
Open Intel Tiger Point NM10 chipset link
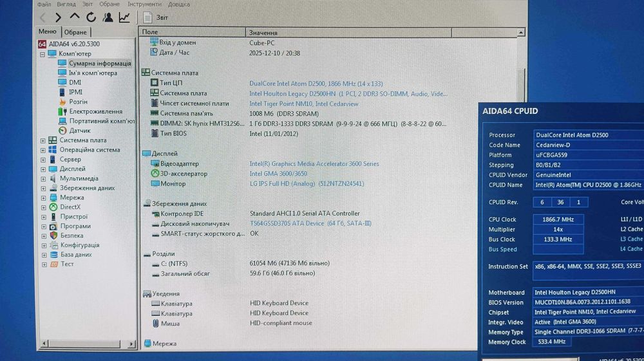(x=303, y=104)
